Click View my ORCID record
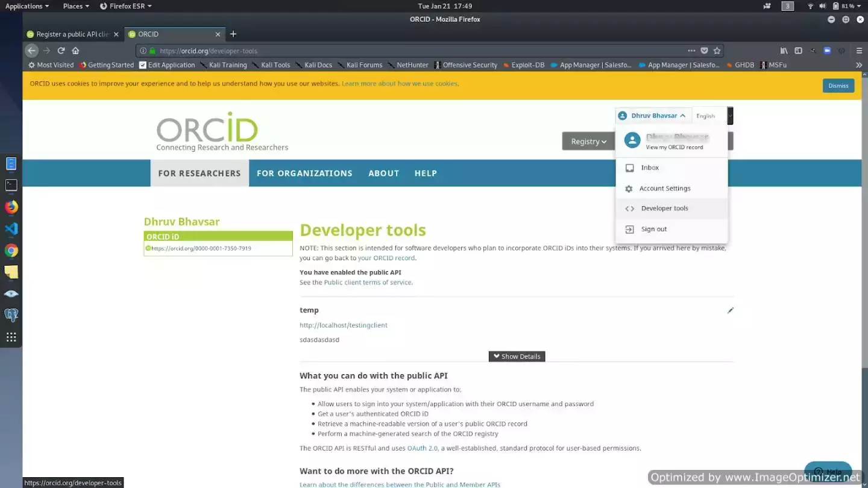 [674, 147]
